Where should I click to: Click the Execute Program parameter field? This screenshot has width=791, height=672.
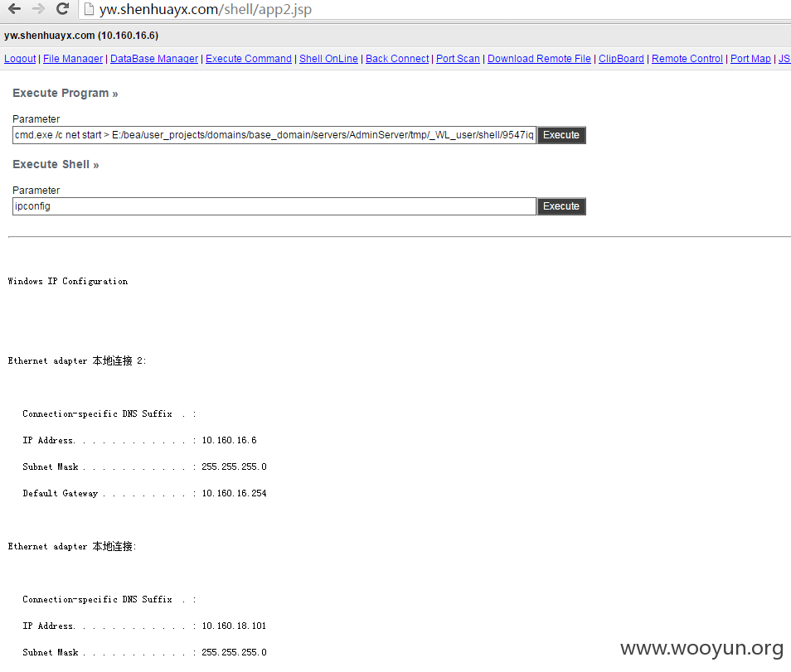274,135
